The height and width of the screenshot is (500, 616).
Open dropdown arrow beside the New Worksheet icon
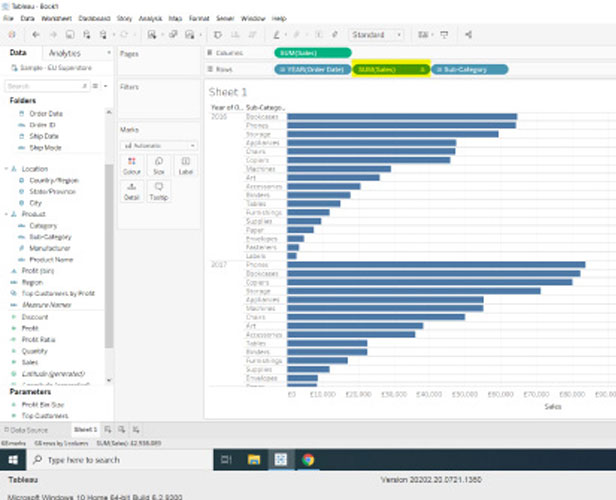[x=162, y=35]
